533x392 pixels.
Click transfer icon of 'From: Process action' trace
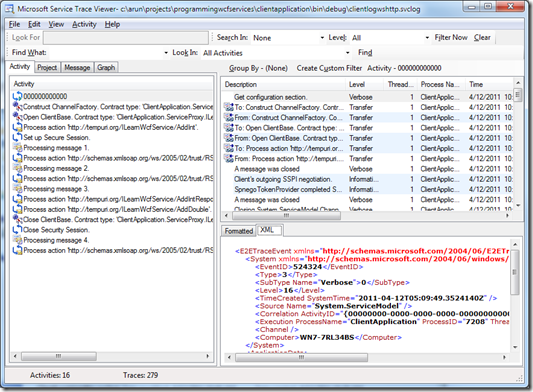228,158
